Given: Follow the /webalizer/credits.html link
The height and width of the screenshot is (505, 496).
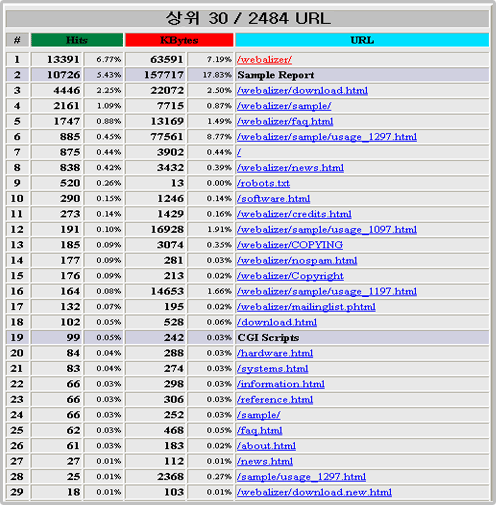Looking at the screenshot, I should [294, 214].
